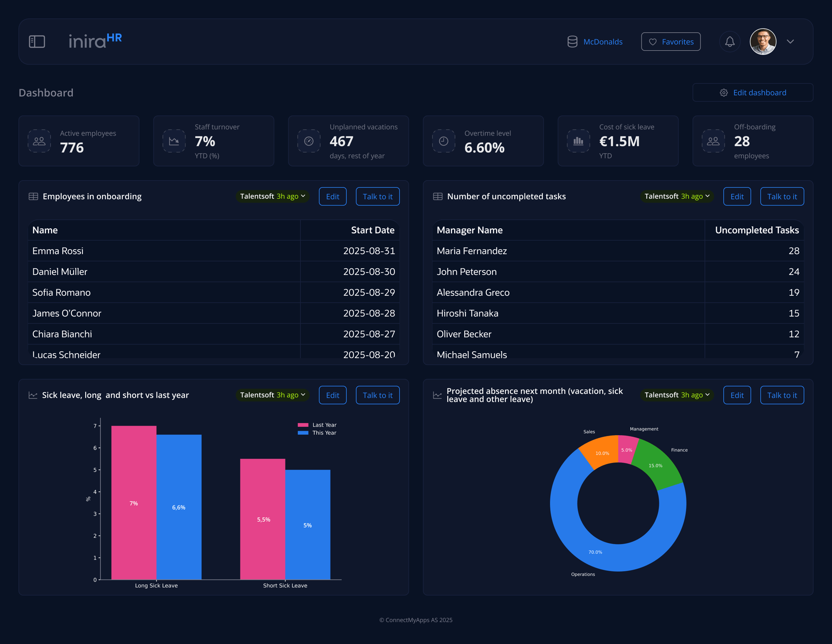Expand the user account chevron menu
This screenshot has width=832, height=644.
[790, 42]
